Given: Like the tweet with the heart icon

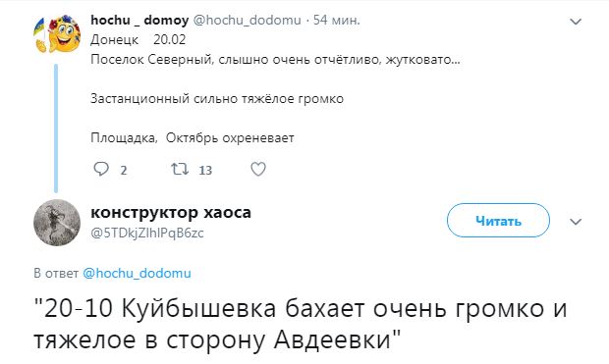Looking at the screenshot, I should pyautogui.click(x=258, y=169).
